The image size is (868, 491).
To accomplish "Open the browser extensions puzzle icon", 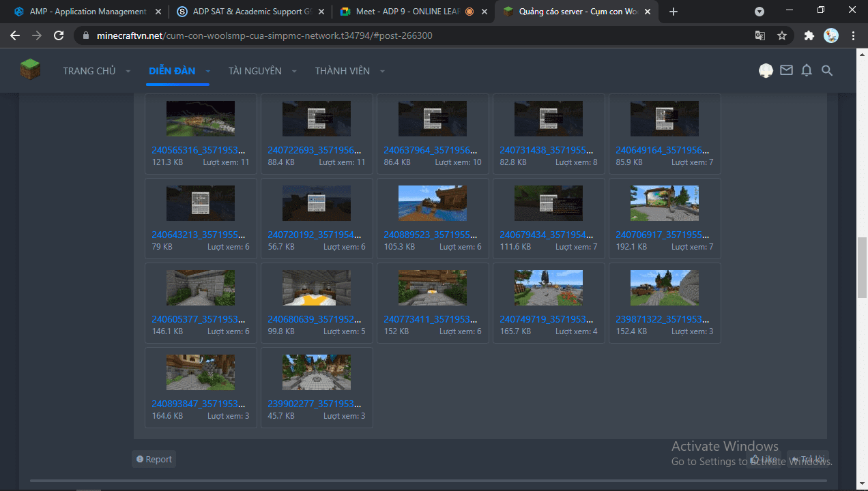I will [x=809, y=35].
